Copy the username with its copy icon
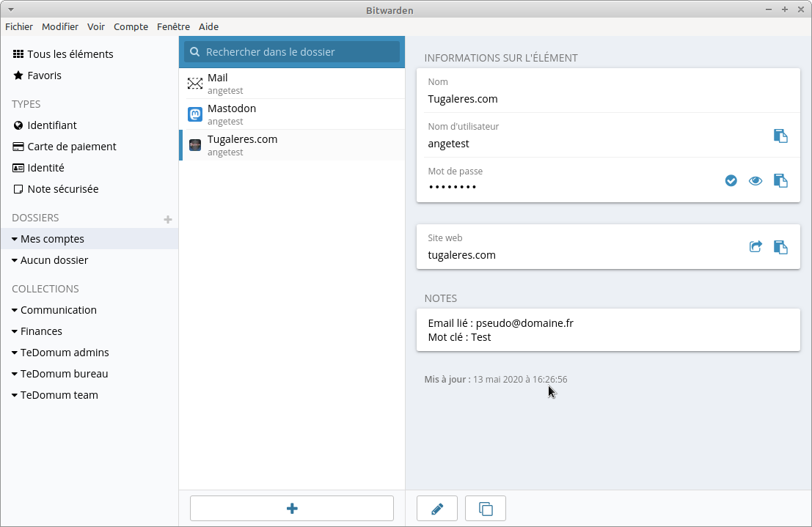The width and height of the screenshot is (812, 527). click(780, 136)
